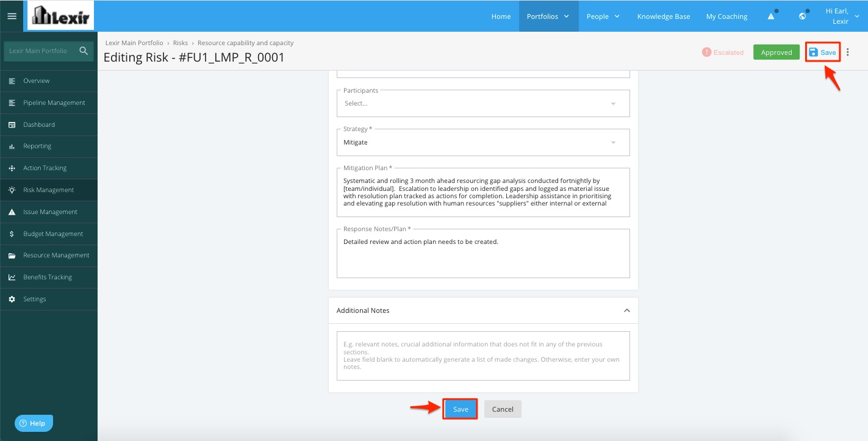Click the Benefits Tracking chart icon

pos(12,277)
